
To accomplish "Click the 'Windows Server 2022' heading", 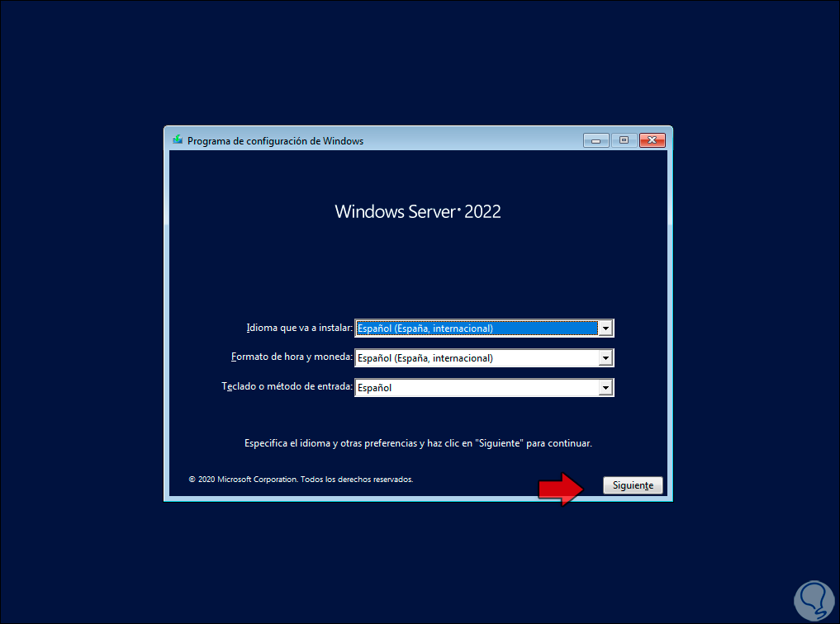I will pos(418,212).
